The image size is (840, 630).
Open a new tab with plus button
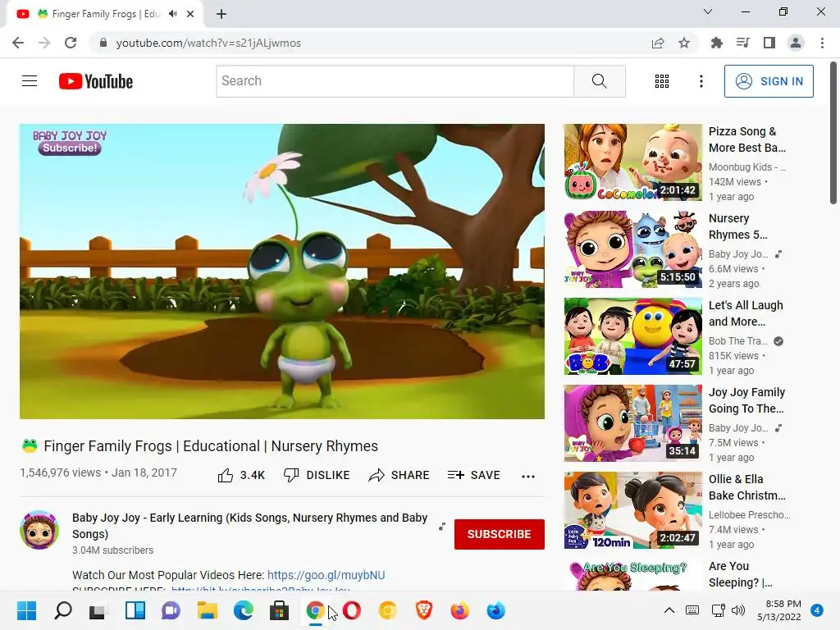pyautogui.click(x=221, y=14)
